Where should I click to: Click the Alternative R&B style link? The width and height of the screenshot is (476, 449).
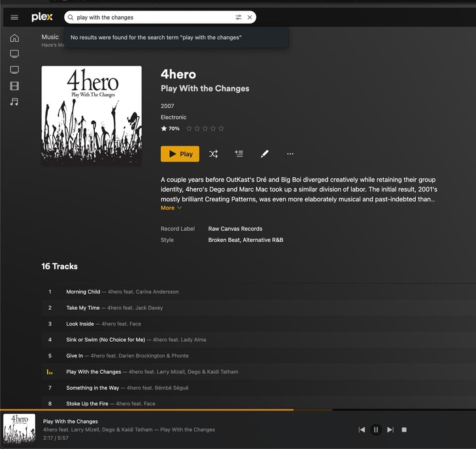click(x=263, y=240)
